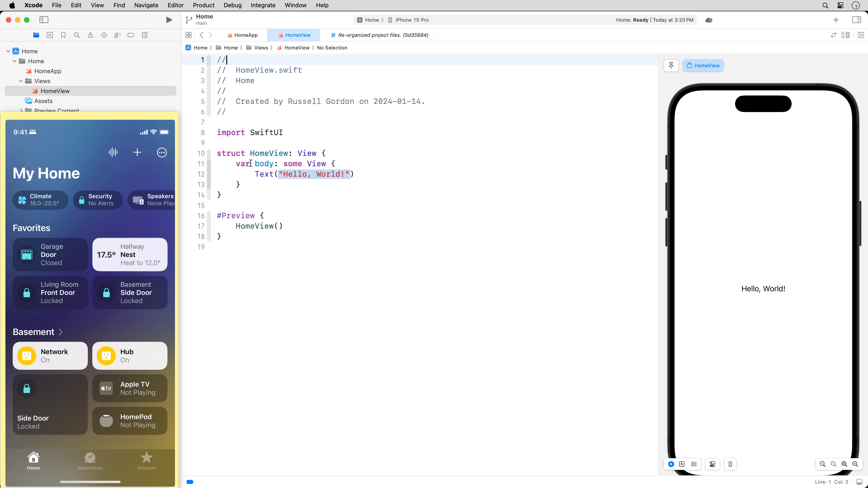
Task: Open Control Center in menu bar
Action: click(840, 5)
